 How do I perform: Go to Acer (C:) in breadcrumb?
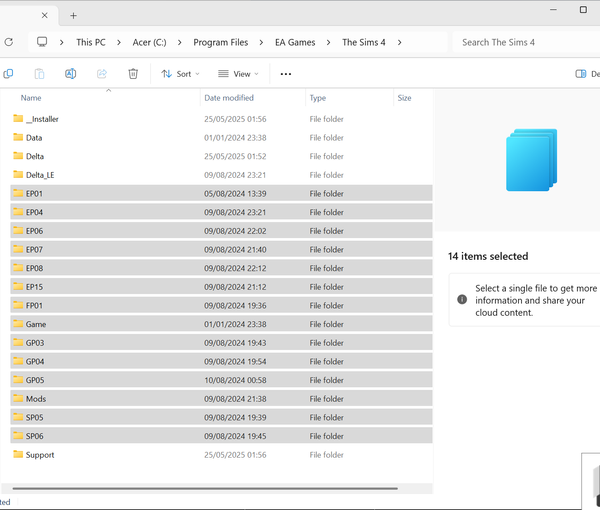(149, 42)
